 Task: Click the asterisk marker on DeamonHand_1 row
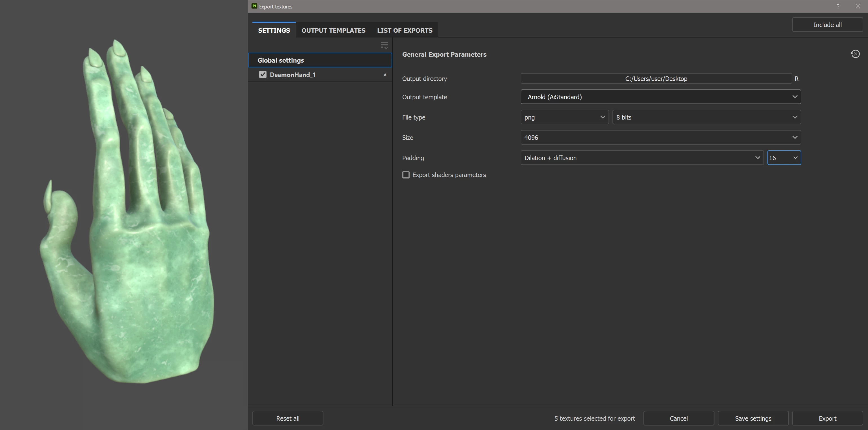385,75
